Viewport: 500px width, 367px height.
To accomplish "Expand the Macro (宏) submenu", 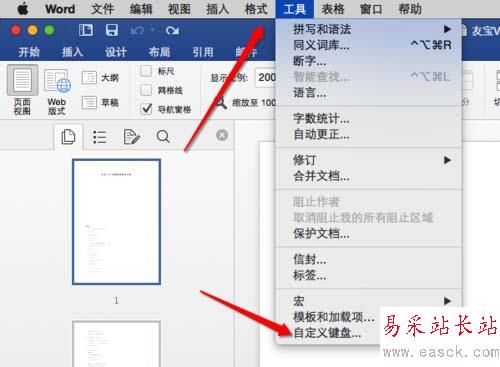I will 368,301.
